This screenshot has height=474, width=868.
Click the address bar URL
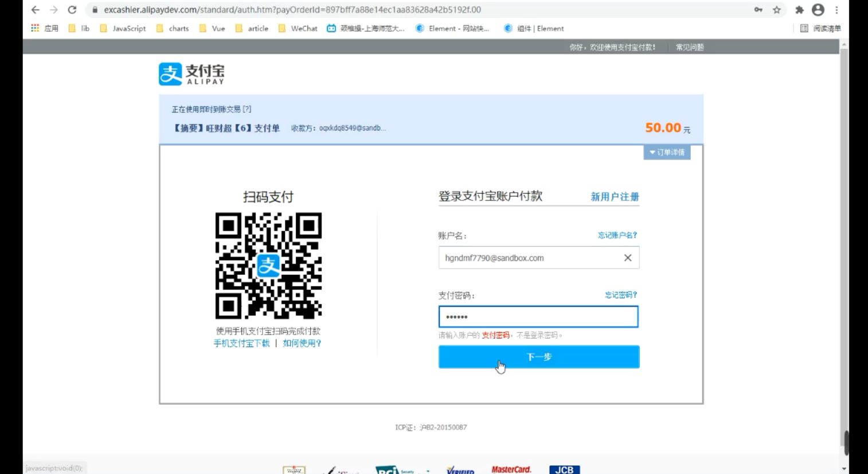tap(292, 10)
